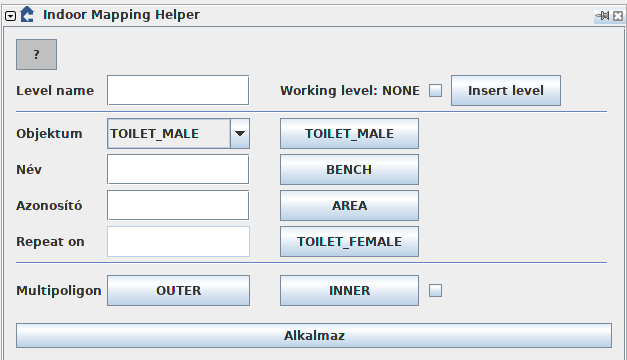Image resolution: width=627 pixels, height=360 pixels.
Task: Set multipolygon role to OUTER
Action: (178, 290)
